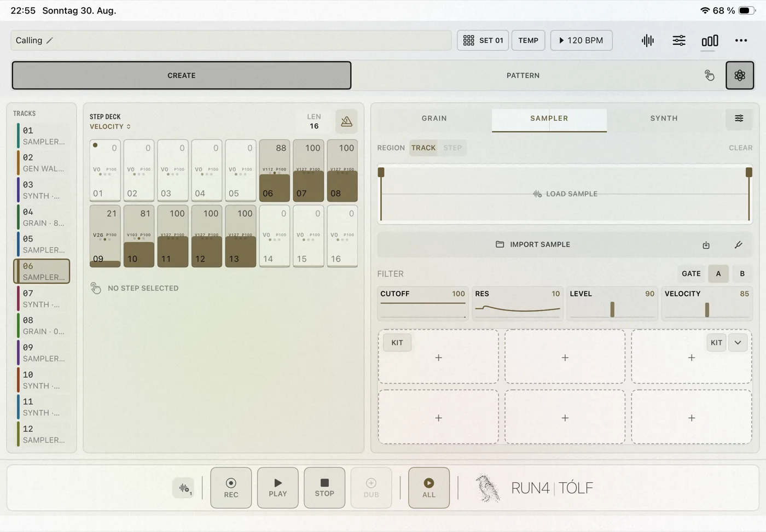This screenshot has height=532, width=766.
Task: Select track 02 GEN WAL
Action: click(42, 163)
